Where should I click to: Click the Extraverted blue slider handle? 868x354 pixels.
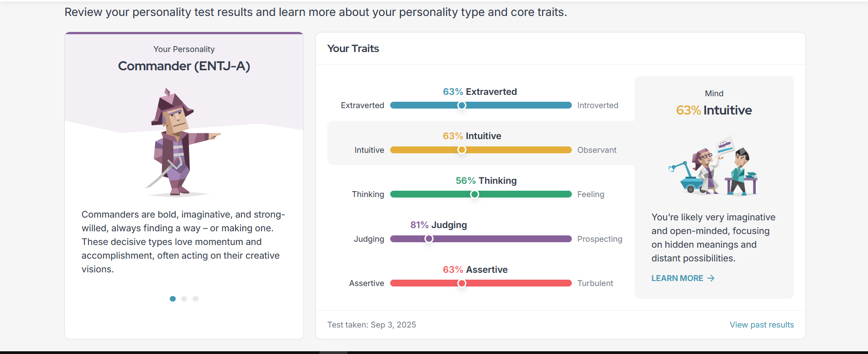pyautogui.click(x=462, y=105)
